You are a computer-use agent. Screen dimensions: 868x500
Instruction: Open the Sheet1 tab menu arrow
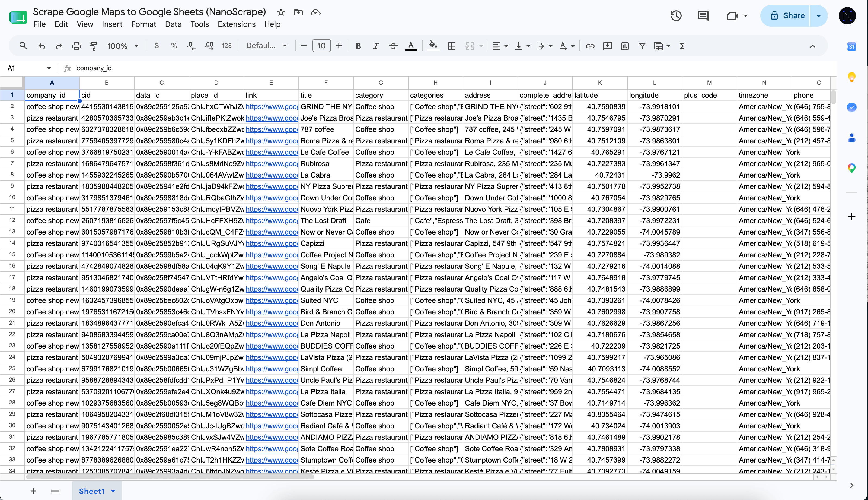(113, 491)
